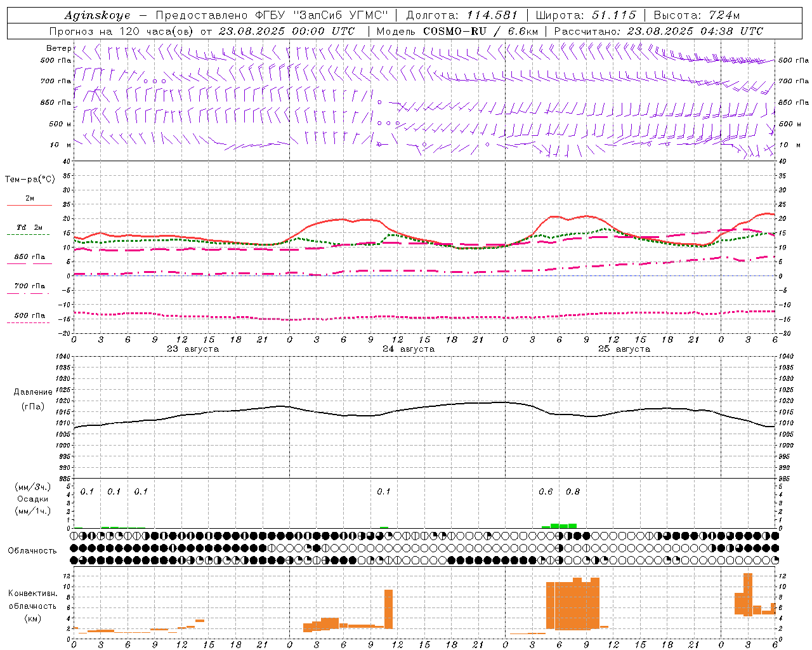Click the Тем-ра(°C) temperature axis title
The height and width of the screenshot is (650, 812).
click(30, 180)
